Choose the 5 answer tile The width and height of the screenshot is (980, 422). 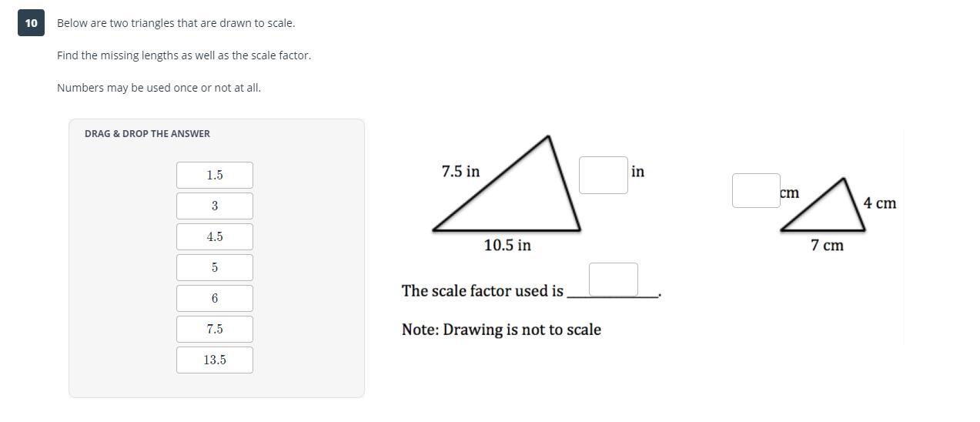click(215, 268)
